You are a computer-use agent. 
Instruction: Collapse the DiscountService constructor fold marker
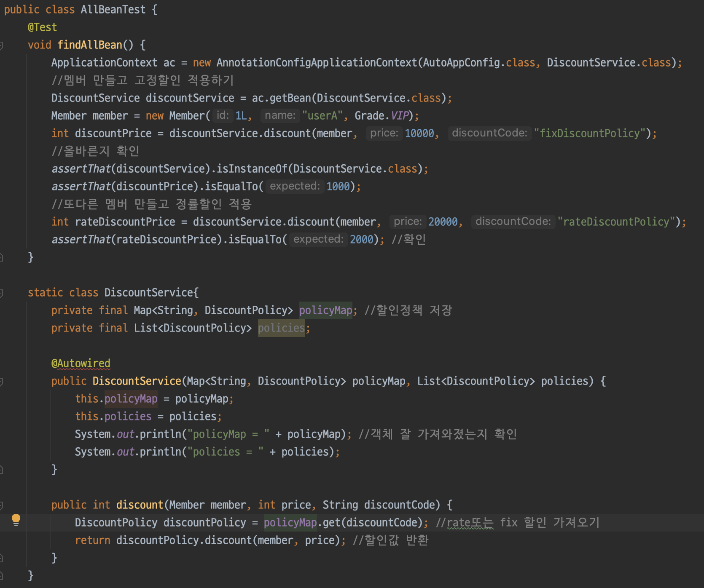(1, 381)
